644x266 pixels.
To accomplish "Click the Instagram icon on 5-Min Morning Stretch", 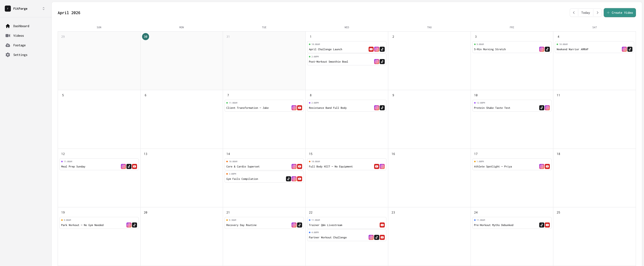I will [542, 49].
